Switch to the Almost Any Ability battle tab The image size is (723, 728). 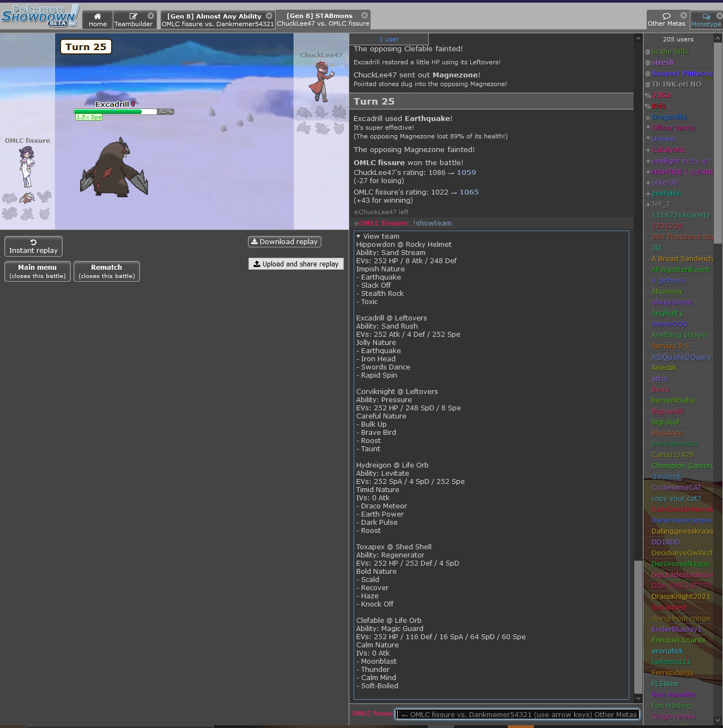217,20
